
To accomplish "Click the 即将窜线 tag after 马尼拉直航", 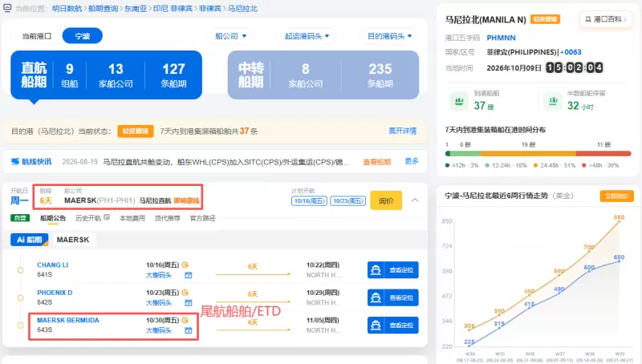I will 186,200.
